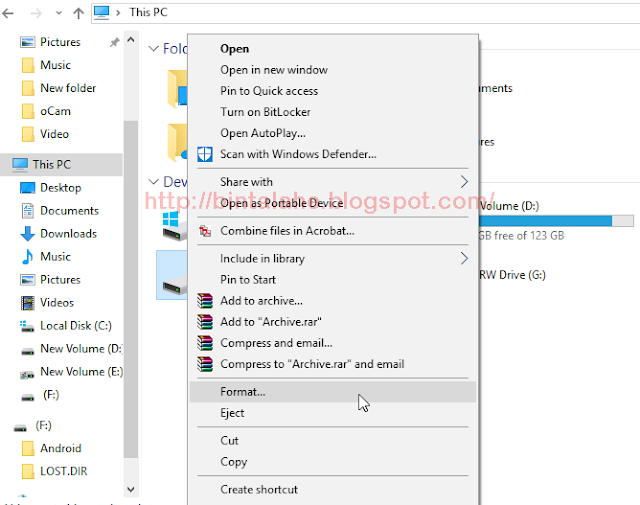Click 'Add to archive...' menu label

[x=261, y=301]
